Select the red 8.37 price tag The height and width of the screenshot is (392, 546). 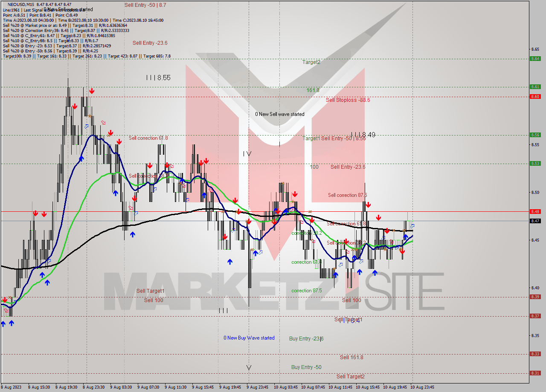(535, 316)
